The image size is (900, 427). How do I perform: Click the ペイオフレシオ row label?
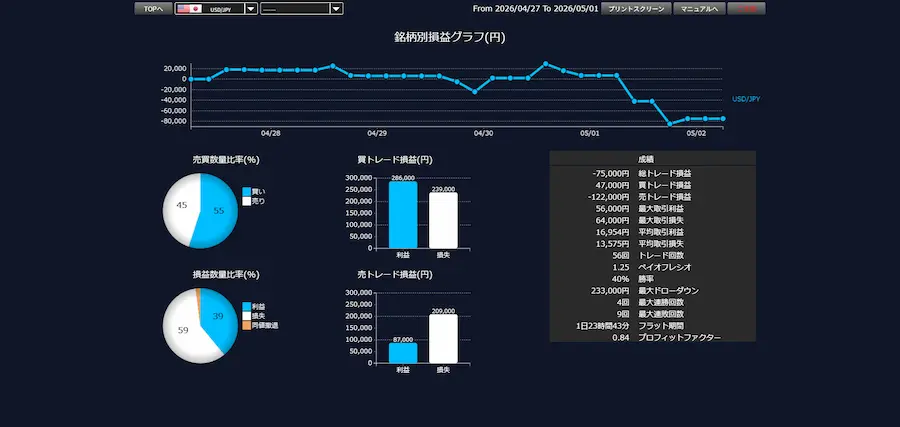(665, 267)
